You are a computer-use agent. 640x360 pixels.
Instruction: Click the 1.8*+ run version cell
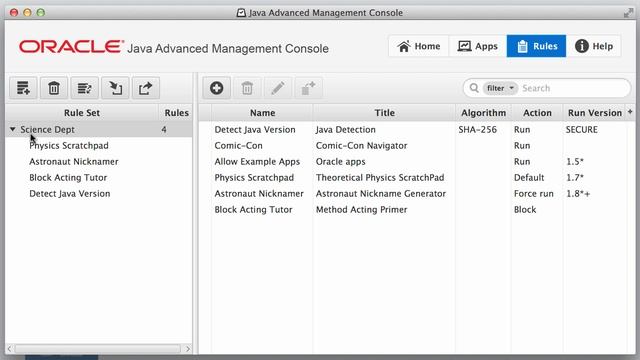pyautogui.click(x=578, y=193)
